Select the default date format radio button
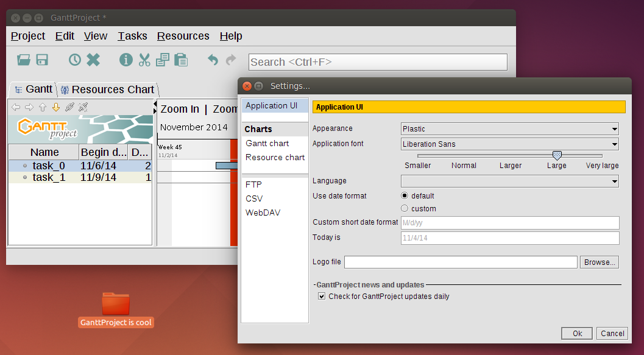The height and width of the screenshot is (355, 644). (x=405, y=195)
